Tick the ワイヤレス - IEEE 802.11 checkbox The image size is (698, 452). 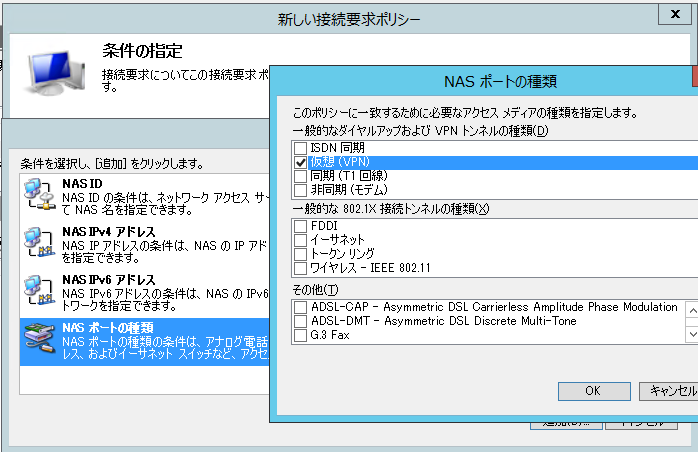pyautogui.click(x=300, y=269)
